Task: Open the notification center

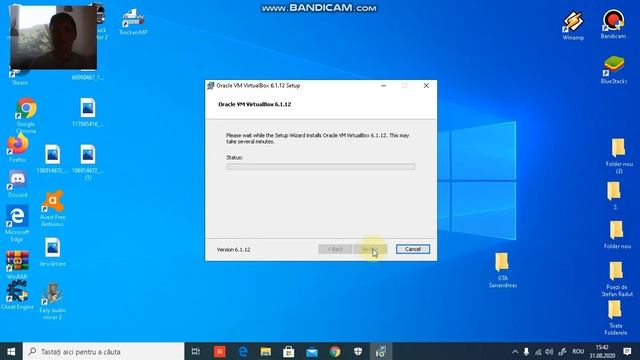Action: point(627,351)
